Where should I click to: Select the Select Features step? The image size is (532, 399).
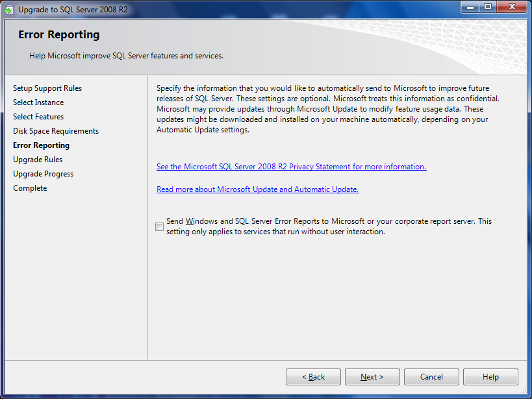pyautogui.click(x=38, y=117)
